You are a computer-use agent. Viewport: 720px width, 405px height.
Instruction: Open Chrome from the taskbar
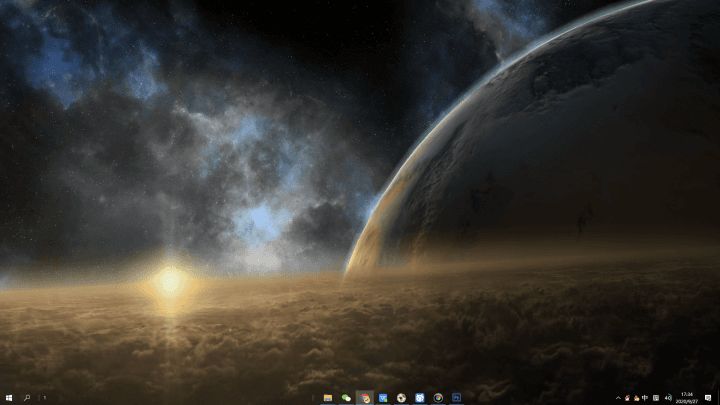point(438,398)
